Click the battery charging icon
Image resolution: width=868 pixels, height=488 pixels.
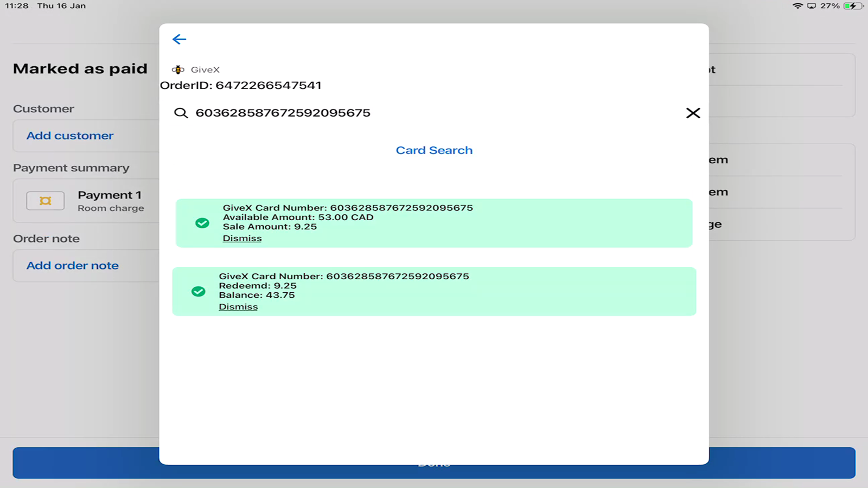(853, 6)
